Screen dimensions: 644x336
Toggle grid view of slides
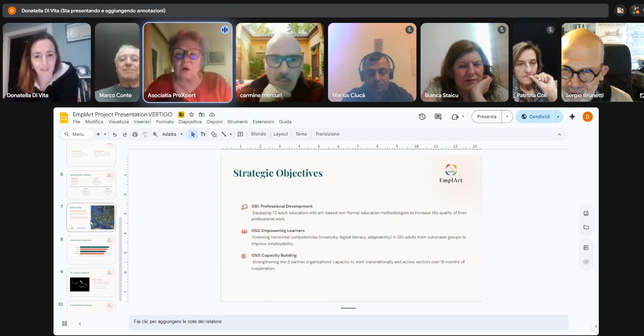click(64, 324)
